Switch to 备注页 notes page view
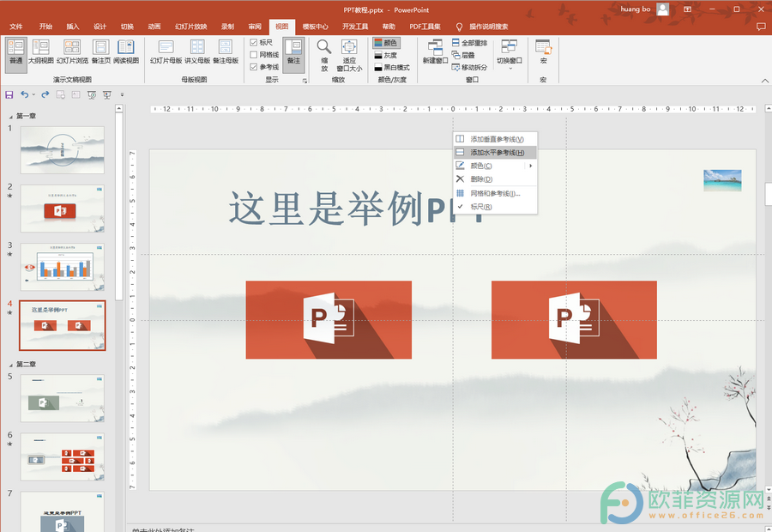Screen dimensions: 772x532 [101, 52]
